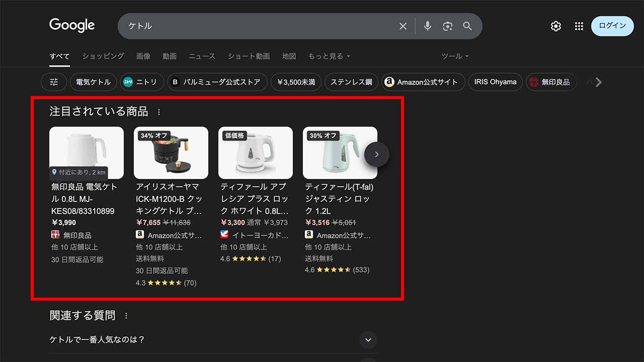Open the mint green ジャスティン ロック kettle image
This screenshot has width=644, height=362.
click(340, 153)
